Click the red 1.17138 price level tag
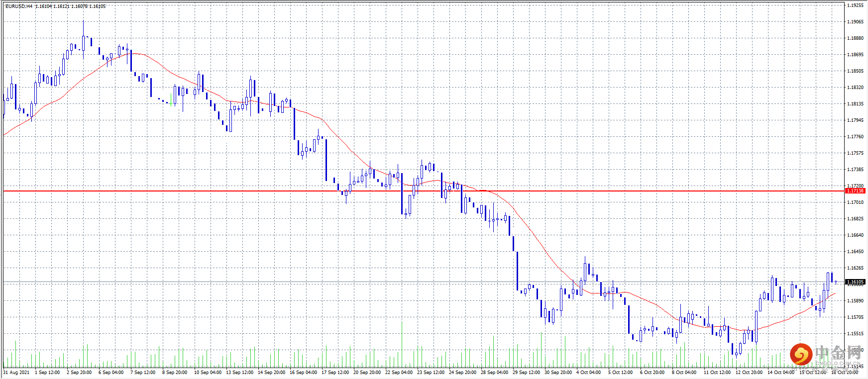Image resolution: width=868 pixels, height=379 pixels. click(x=856, y=191)
